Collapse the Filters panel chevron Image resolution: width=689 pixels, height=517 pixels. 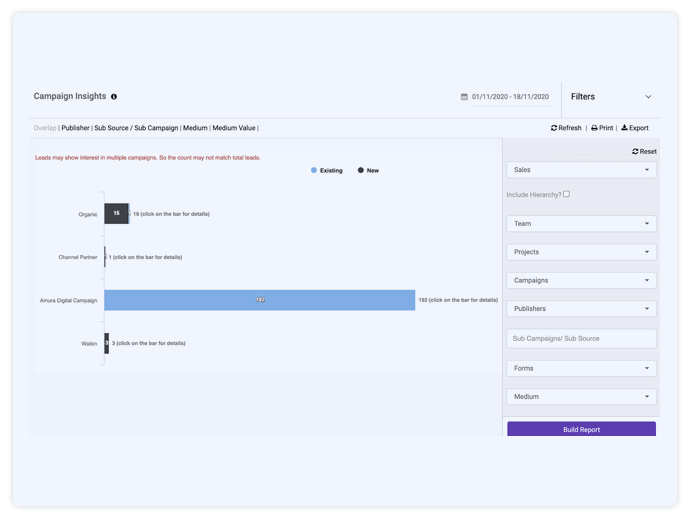click(x=648, y=97)
